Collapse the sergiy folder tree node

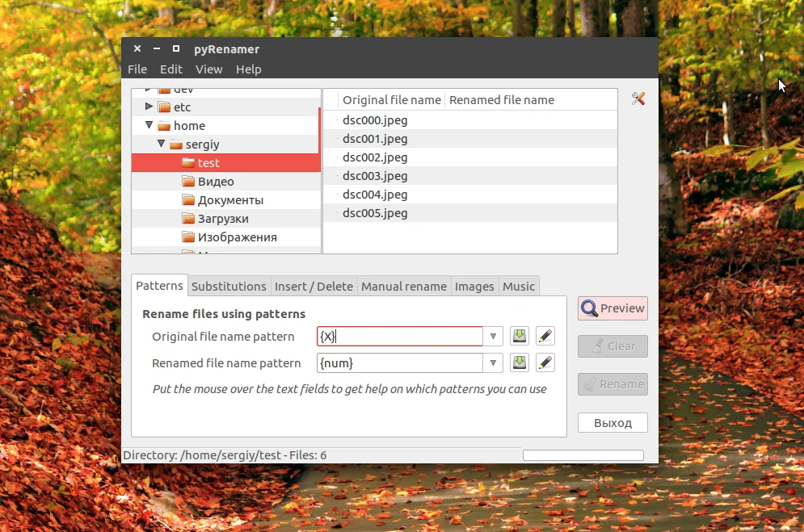coord(161,144)
